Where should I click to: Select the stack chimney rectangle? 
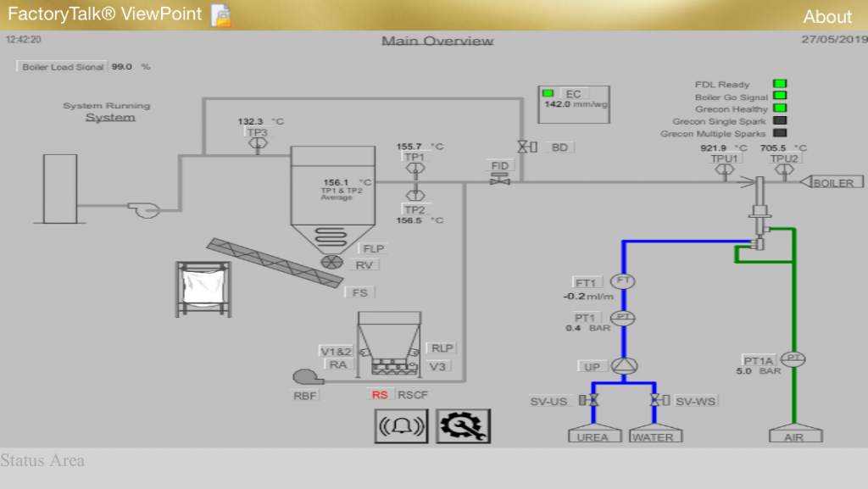click(x=60, y=189)
